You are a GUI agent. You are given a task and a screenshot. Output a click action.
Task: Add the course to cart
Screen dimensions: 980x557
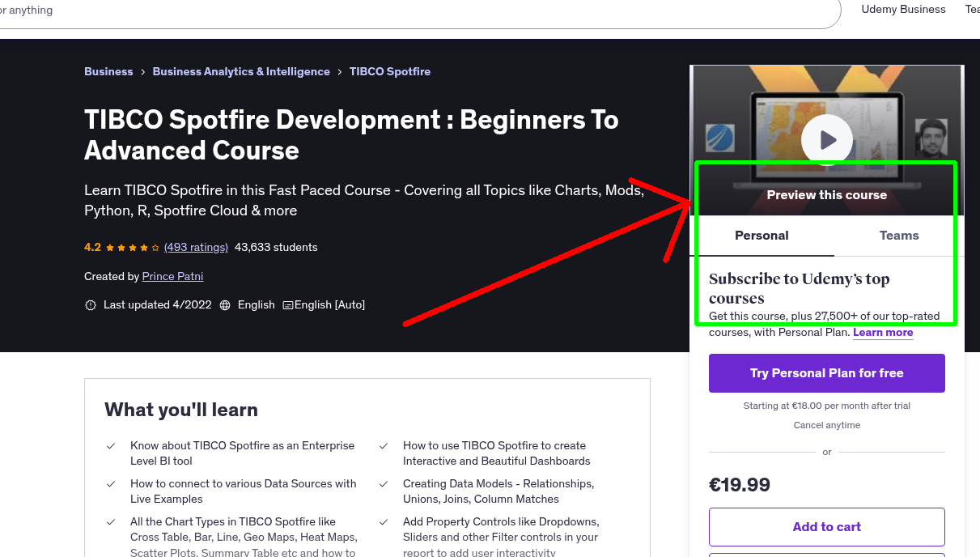click(826, 526)
